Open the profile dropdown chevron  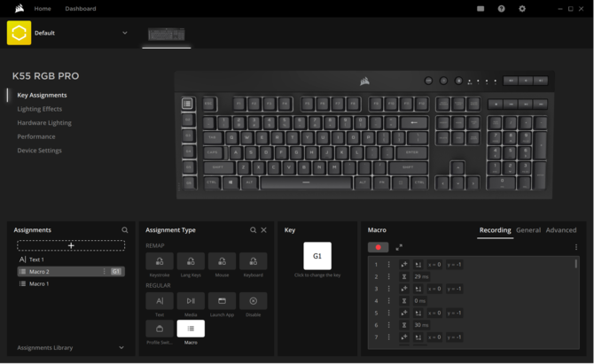tap(125, 33)
